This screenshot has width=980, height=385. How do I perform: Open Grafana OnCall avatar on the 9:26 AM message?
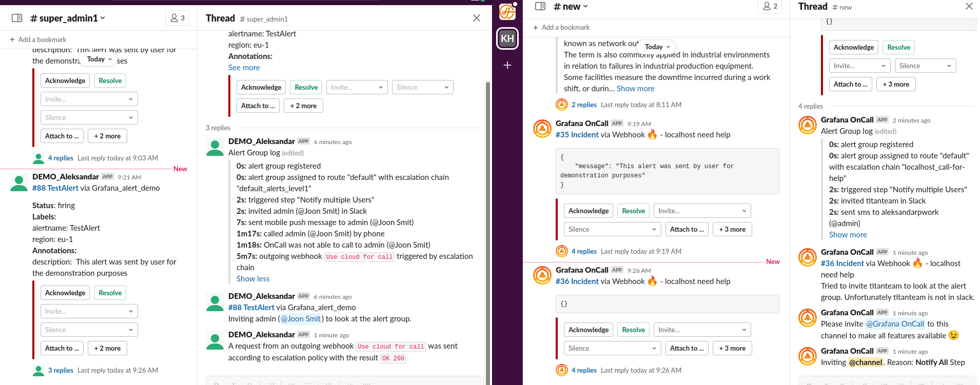542,275
